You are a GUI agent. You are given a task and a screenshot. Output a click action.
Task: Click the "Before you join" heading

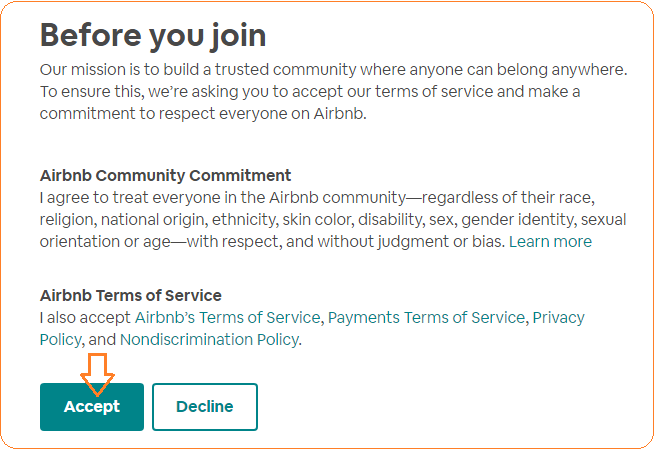[x=153, y=34]
